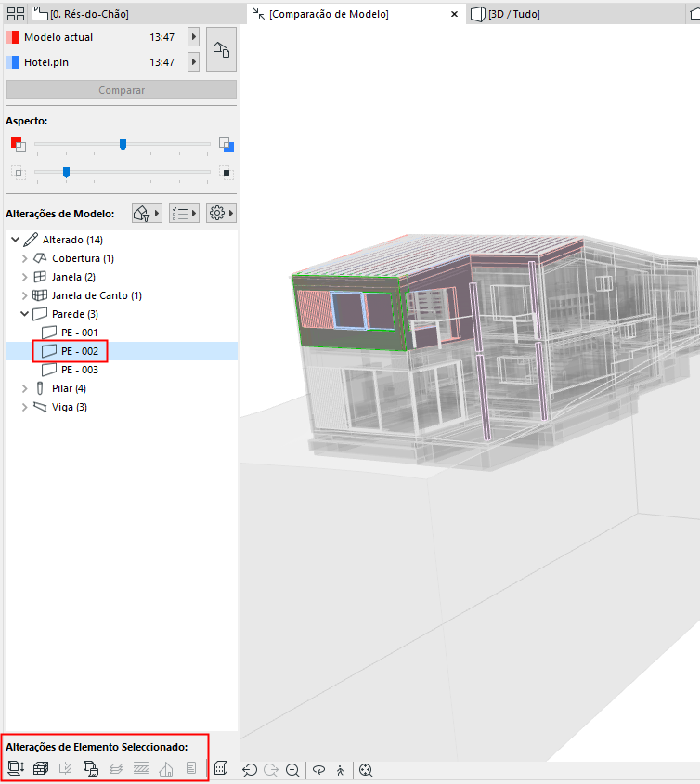Collapse the Parede (3) group
The image size is (700, 784).
[x=24, y=314]
